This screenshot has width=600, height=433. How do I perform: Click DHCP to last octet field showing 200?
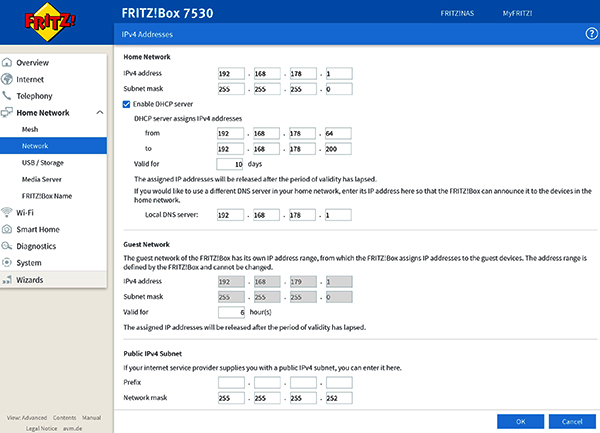[338, 149]
